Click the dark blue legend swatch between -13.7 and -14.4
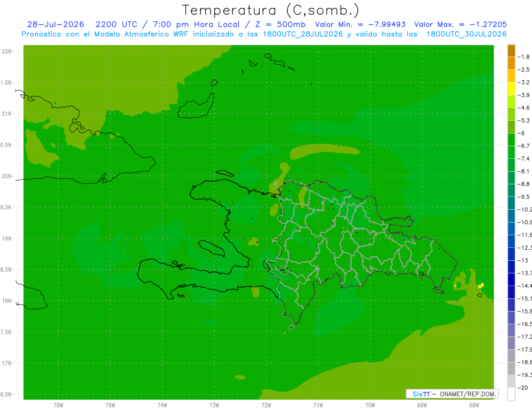The height and width of the screenshot is (411, 532). [511, 280]
